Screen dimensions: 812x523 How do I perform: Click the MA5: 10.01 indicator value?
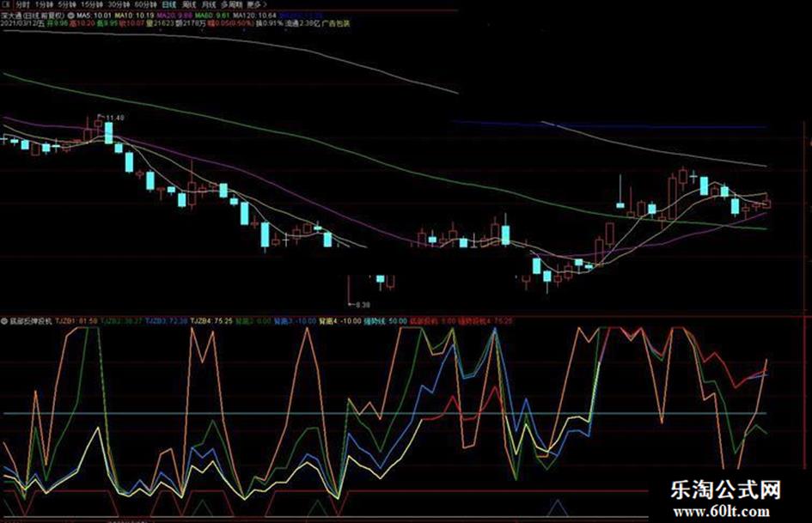[x=94, y=15]
